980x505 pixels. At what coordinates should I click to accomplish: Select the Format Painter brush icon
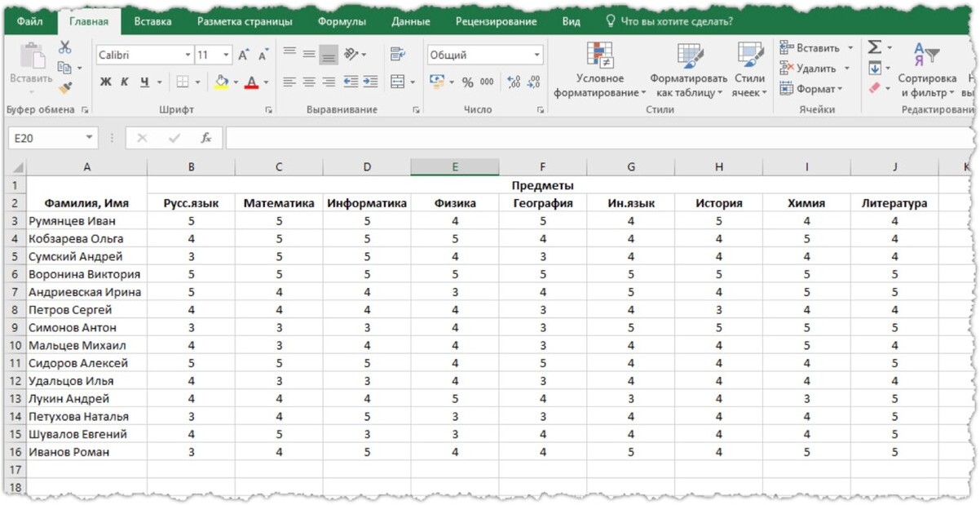pos(65,86)
